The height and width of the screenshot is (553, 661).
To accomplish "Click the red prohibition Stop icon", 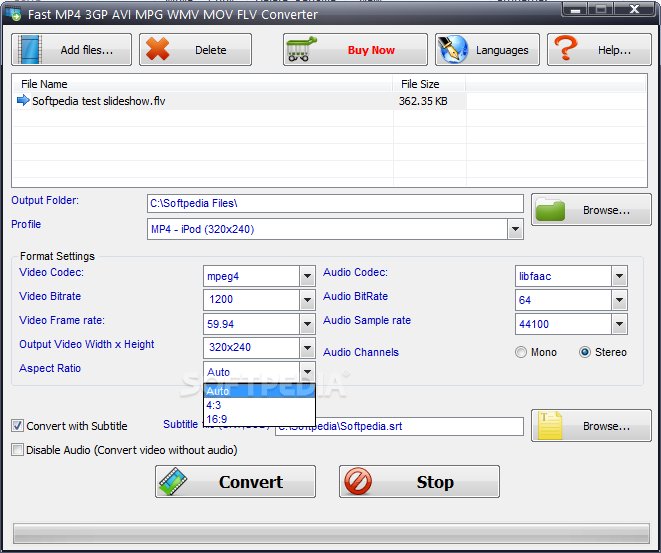I will [x=358, y=481].
